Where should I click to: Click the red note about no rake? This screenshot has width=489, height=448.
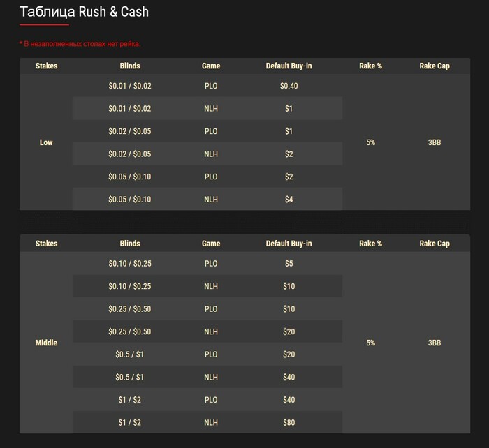tap(80, 44)
